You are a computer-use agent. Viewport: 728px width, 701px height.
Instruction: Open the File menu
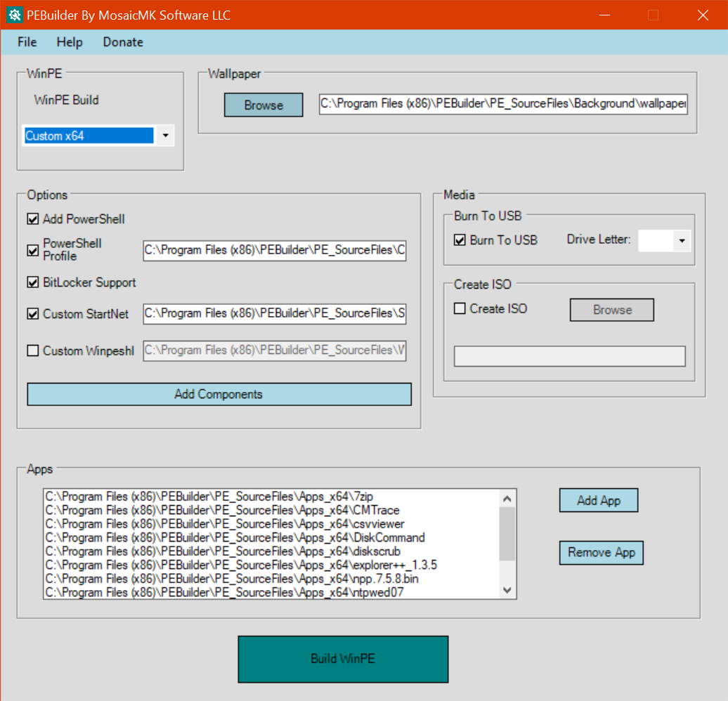click(x=27, y=42)
